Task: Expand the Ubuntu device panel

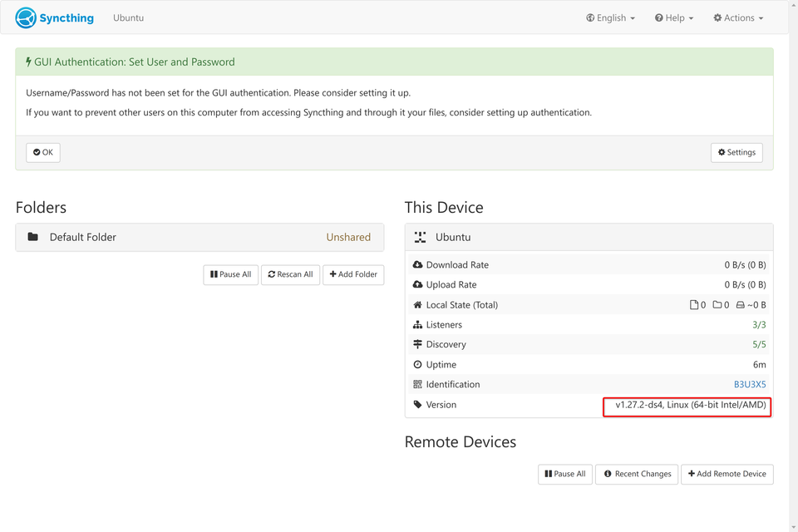Action: click(589, 237)
